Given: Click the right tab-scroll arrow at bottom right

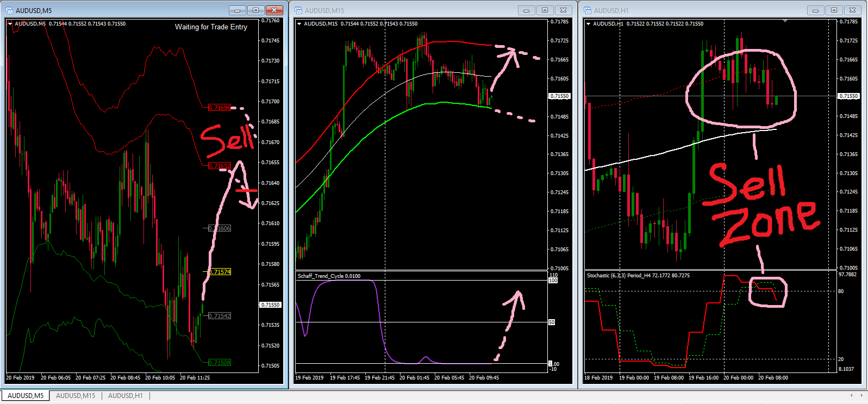Looking at the screenshot, I should (x=863, y=395).
